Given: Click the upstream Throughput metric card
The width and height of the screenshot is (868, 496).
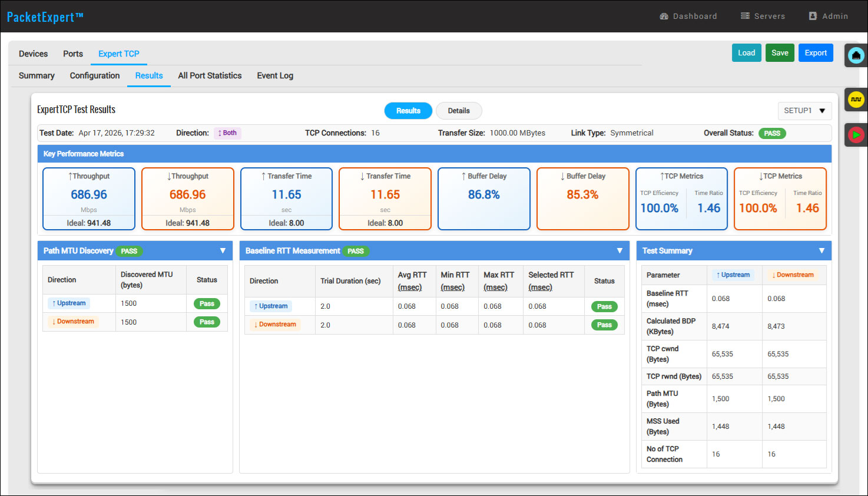Looking at the screenshot, I should pos(89,199).
